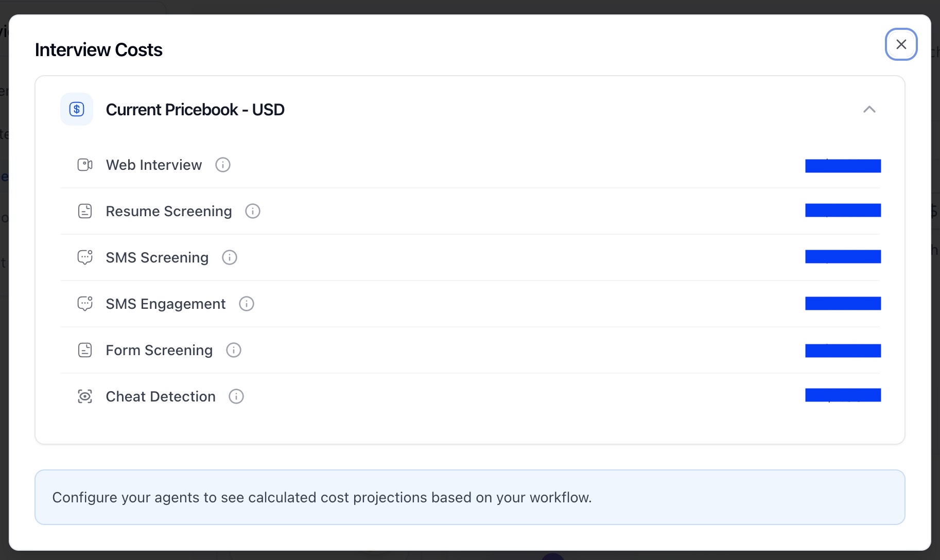Click the Web Interview camera icon

85,165
